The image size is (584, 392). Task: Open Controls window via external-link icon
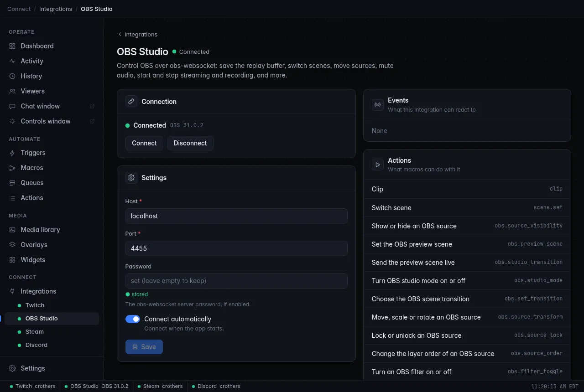point(92,121)
